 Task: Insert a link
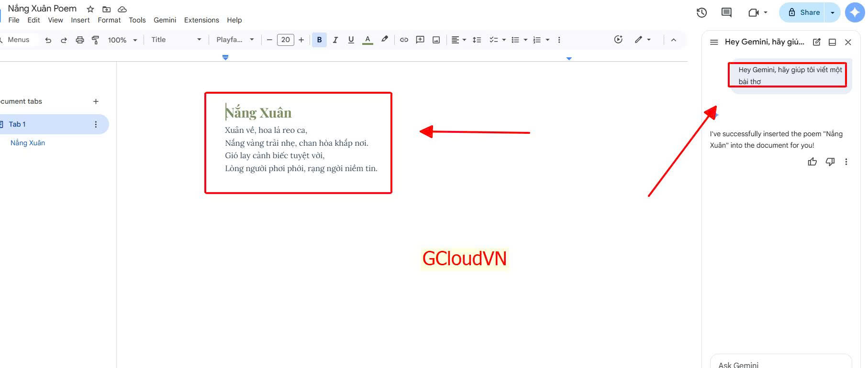(404, 40)
